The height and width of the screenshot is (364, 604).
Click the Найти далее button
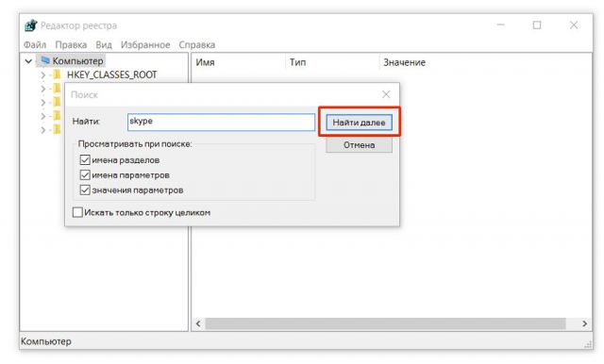pos(359,123)
